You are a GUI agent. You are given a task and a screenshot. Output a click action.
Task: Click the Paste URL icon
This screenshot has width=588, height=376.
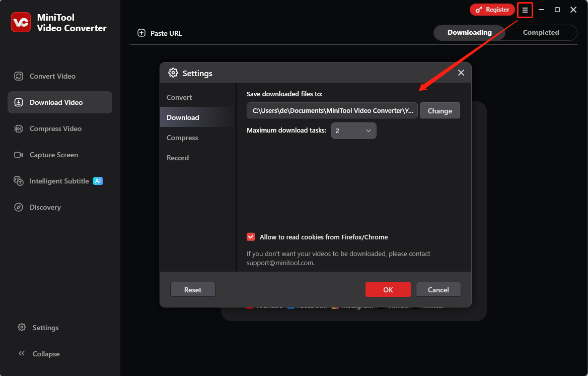pos(141,33)
